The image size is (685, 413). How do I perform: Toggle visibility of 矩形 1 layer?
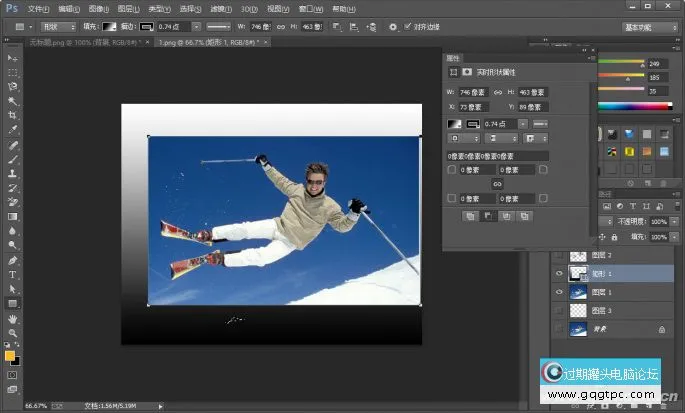559,272
